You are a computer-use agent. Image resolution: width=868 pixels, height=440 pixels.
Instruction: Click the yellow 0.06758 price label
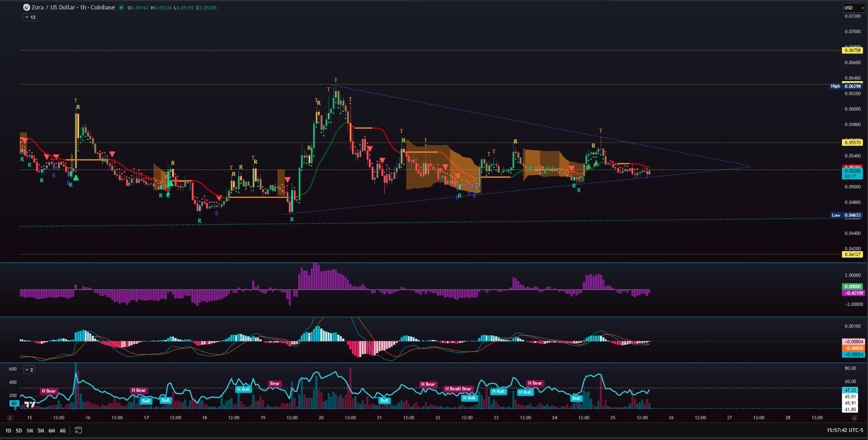(852, 50)
